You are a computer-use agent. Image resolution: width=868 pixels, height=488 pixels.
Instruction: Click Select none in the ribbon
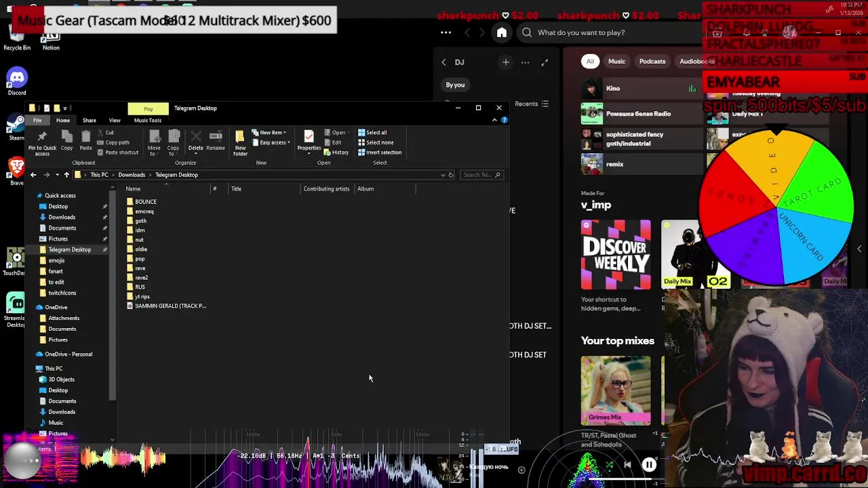pos(375,142)
